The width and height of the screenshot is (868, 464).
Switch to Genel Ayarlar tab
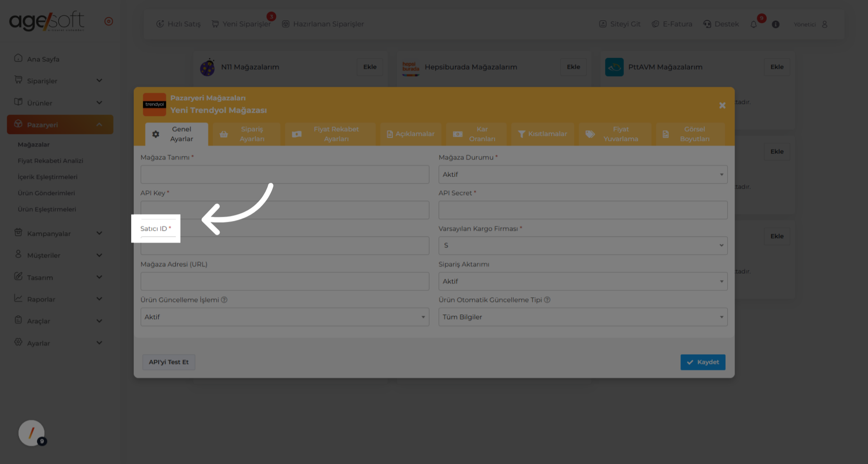[x=177, y=134]
